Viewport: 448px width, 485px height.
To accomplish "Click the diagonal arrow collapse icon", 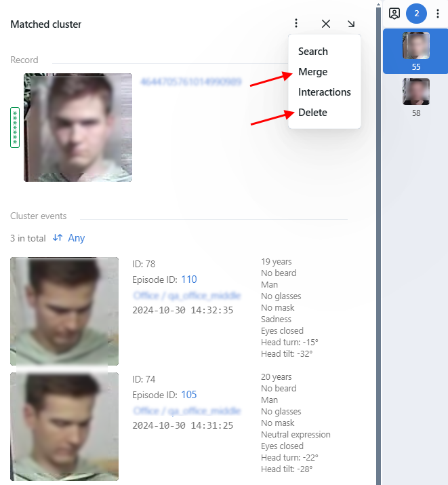I will (351, 24).
